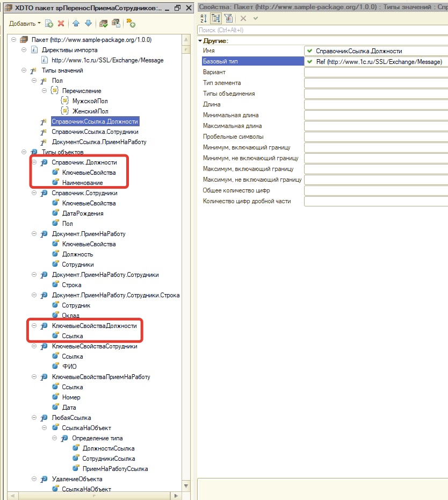Viewport: 448px width, 500px height.
Task: Collapse the ЛюбаяСсылка node
Action: (34, 417)
